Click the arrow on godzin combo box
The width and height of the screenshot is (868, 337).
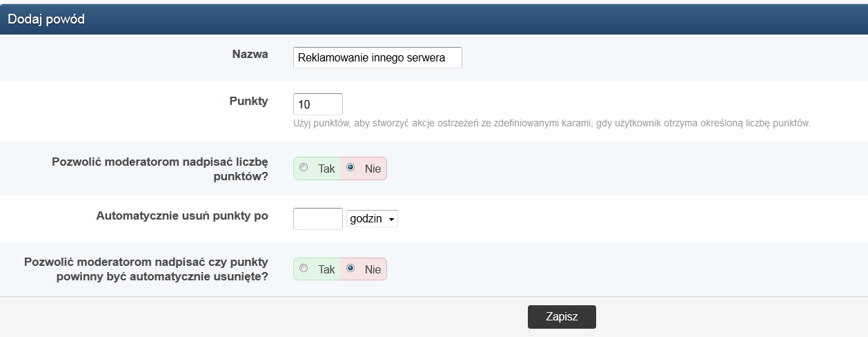[392, 220]
